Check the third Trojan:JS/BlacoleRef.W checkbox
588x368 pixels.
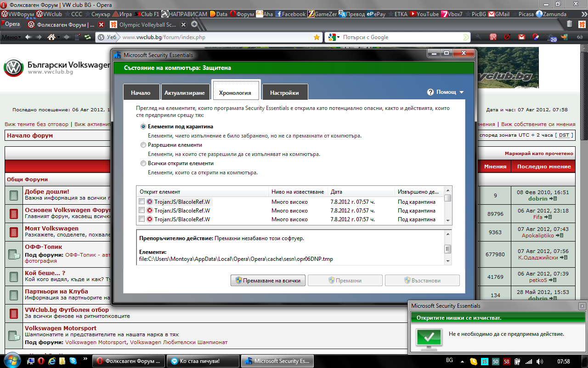tap(141, 219)
